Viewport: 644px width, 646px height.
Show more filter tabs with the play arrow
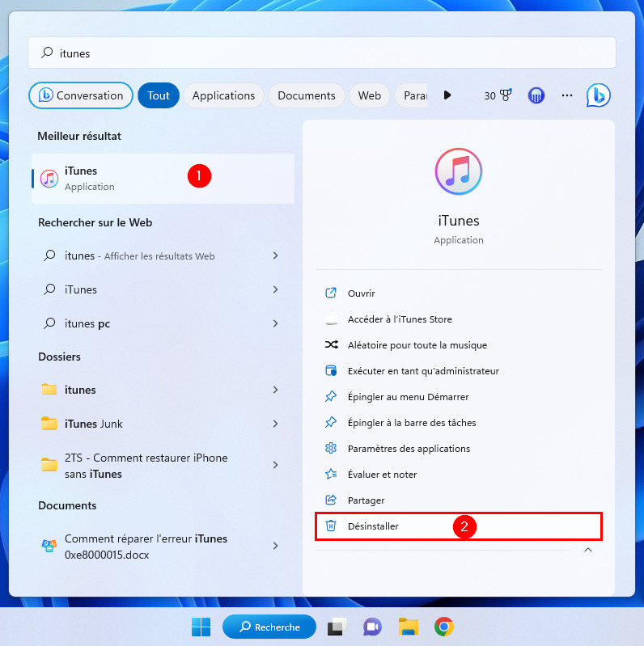point(447,95)
